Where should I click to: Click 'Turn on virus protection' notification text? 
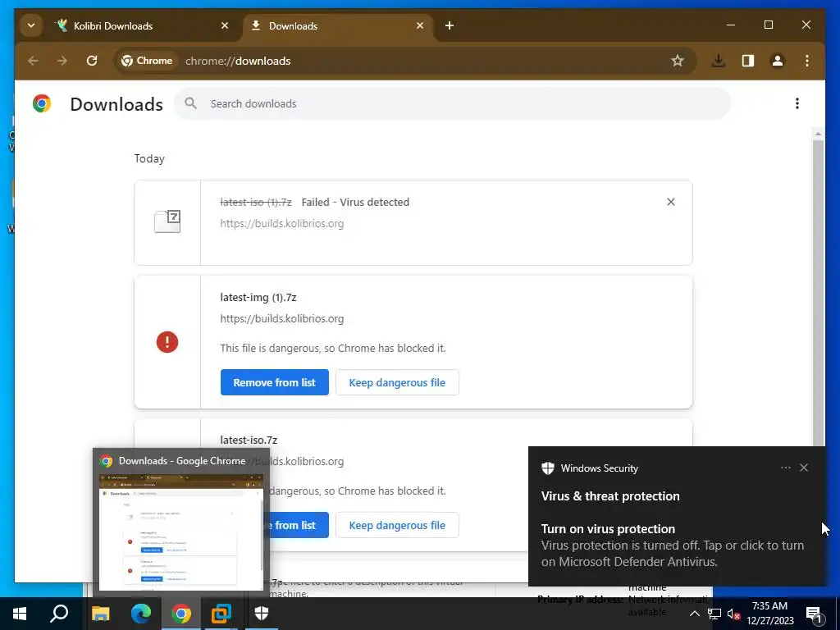(608, 529)
